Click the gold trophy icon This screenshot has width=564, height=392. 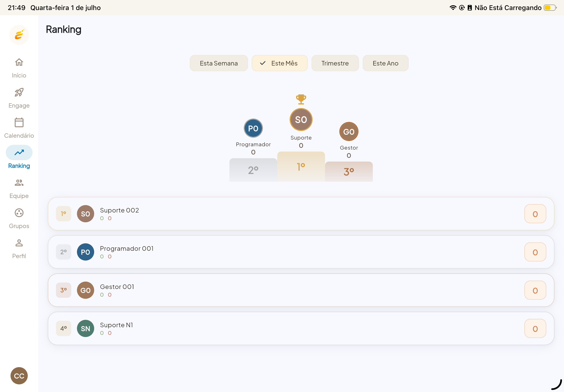301,99
